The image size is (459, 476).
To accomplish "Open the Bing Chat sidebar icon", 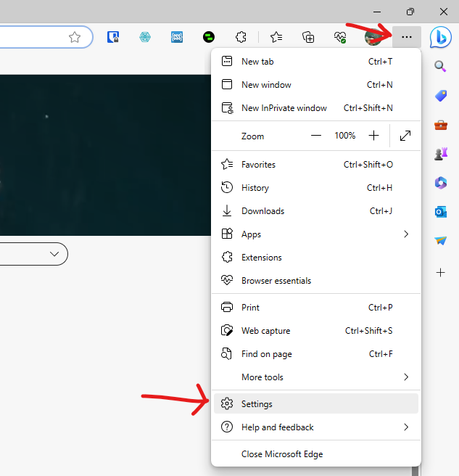I will point(440,37).
